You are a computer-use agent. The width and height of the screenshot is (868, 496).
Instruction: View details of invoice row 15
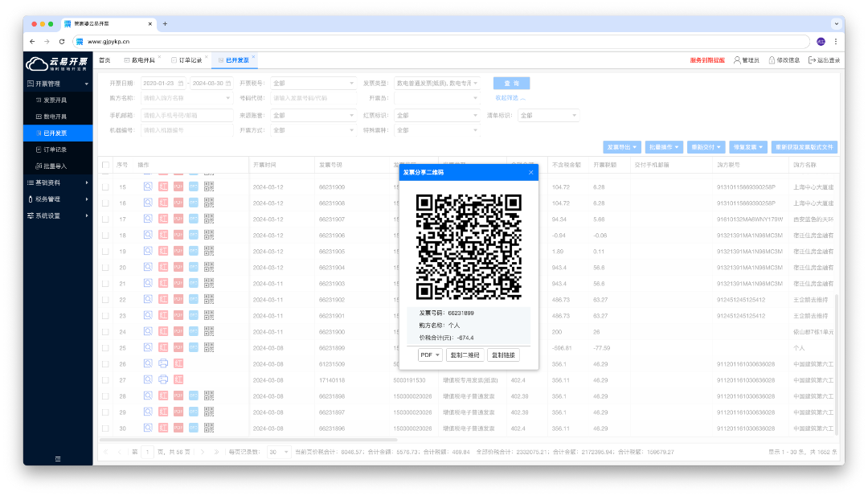click(x=148, y=187)
